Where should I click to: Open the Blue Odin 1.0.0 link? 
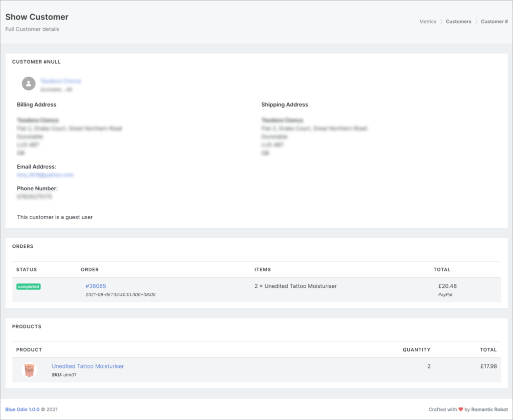[23, 409]
